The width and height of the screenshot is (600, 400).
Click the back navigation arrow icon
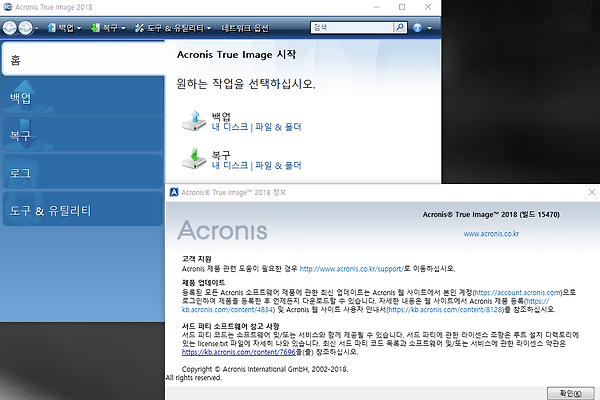(10, 28)
